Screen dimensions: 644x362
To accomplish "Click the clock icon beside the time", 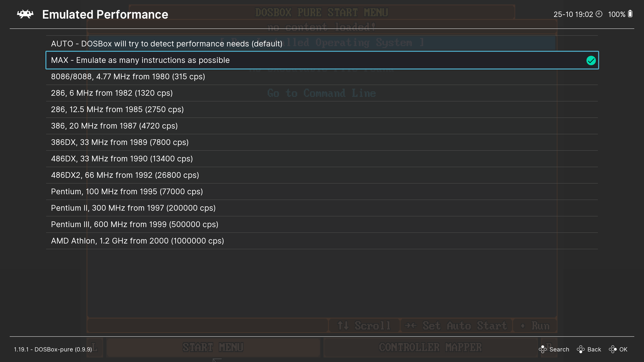I will (x=599, y=14).
